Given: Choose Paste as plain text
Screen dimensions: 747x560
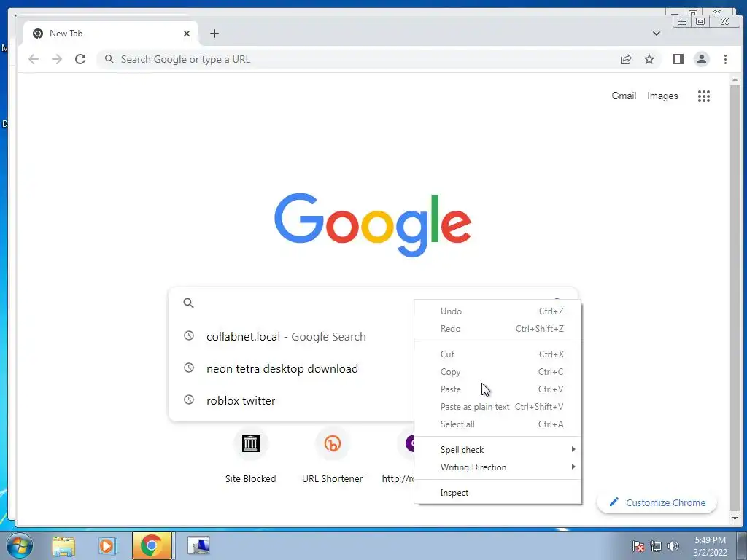Looking at the screenshot, I should point(498,407).
